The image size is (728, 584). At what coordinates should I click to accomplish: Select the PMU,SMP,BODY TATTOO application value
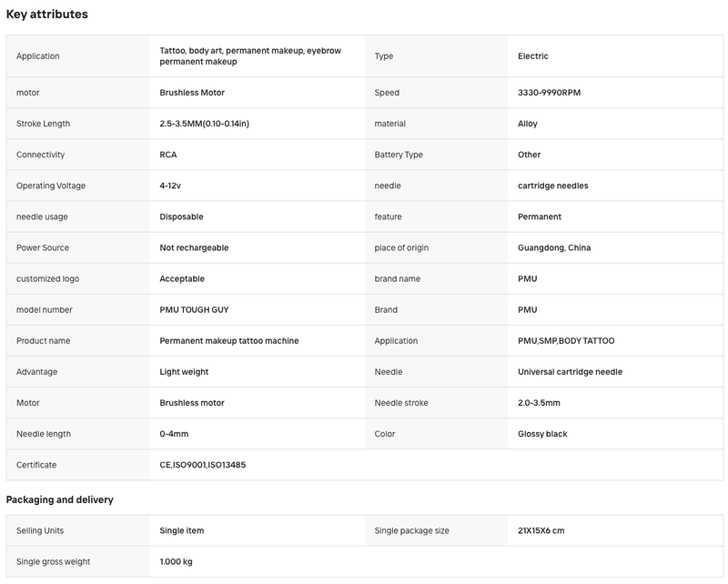[x=566, y=341]
